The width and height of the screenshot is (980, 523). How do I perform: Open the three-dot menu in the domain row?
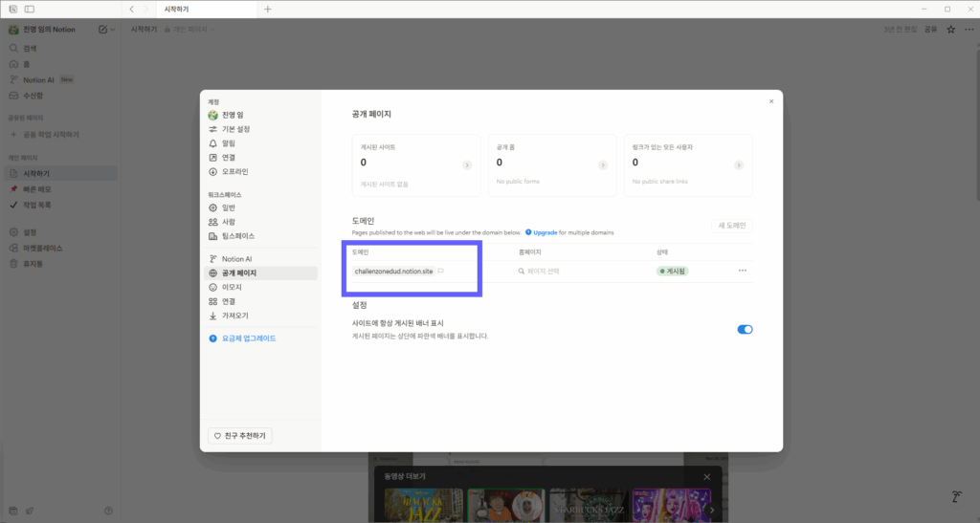click(743, 271)
